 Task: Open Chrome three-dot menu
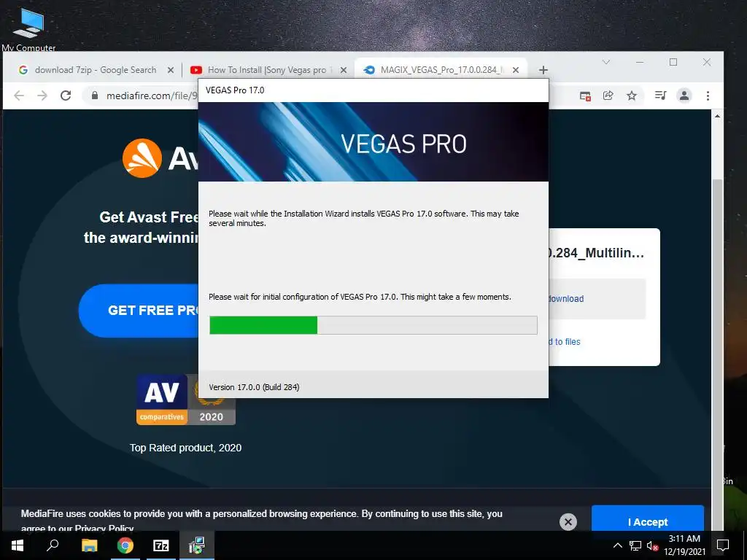(708, 96)
